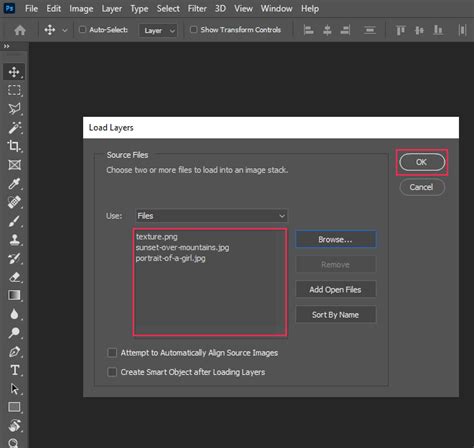Screen dimensions: 474x448
Task: Select the Gradient tool
Action: point(14,295)
